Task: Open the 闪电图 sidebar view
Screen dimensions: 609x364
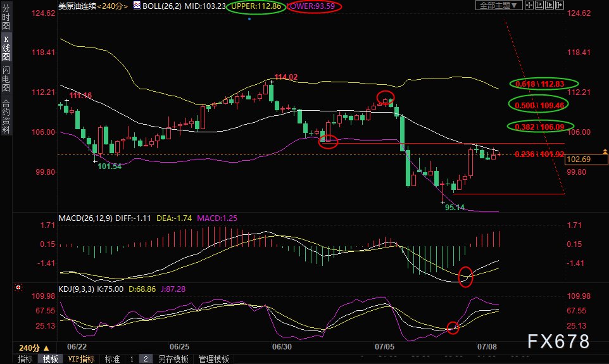Action: pyautogui.click(x=6, y=79)
